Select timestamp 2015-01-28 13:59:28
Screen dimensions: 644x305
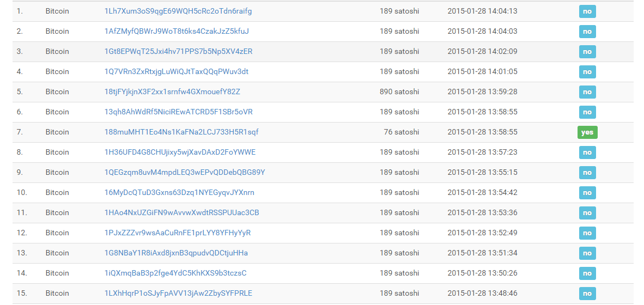click(x=482, y=91)
